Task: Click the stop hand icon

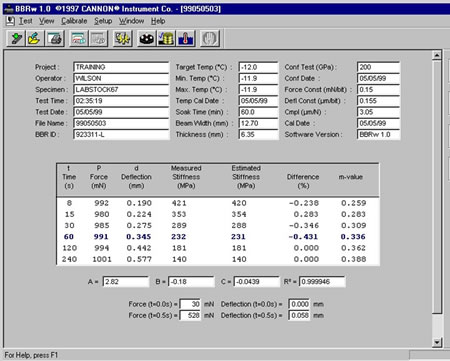Action: click(210, 39)
